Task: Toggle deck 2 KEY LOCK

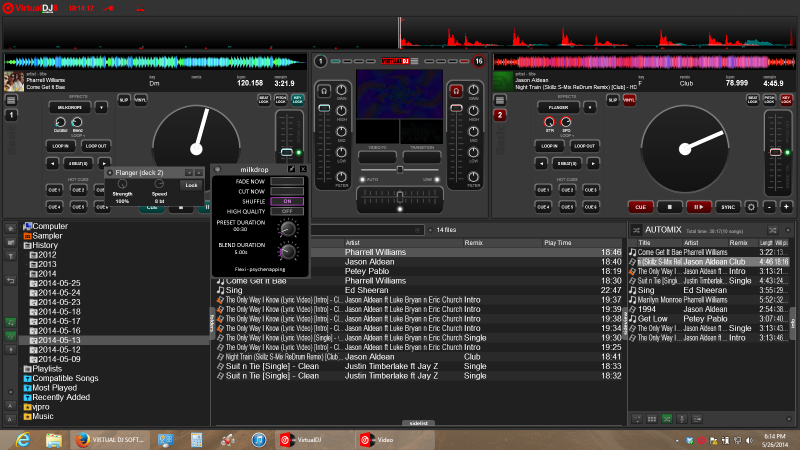Action: point(786,100)
